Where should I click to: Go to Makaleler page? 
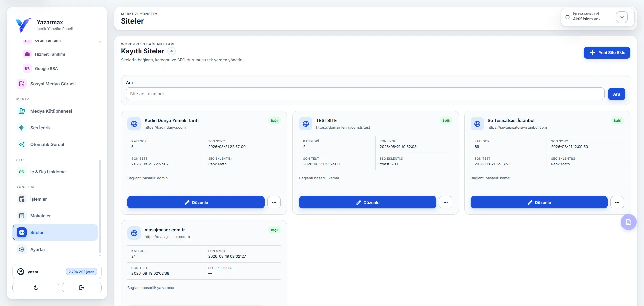click(x=55, y=216)
